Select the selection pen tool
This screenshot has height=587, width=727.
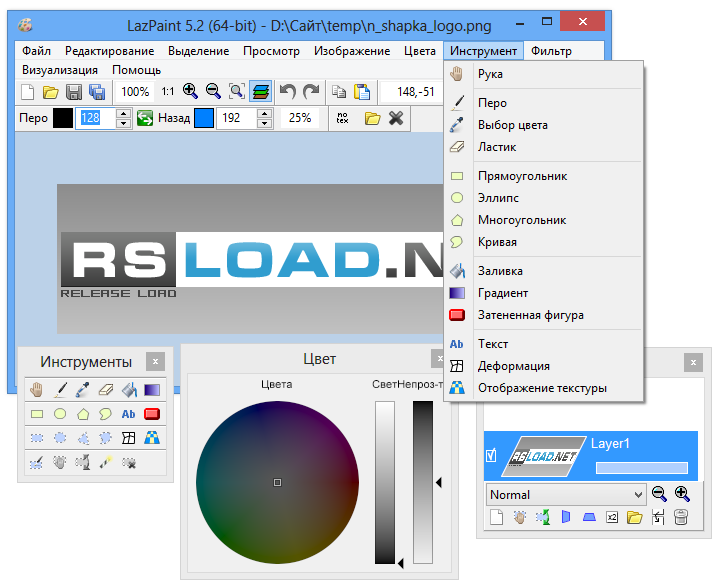[x=37, y=462]
